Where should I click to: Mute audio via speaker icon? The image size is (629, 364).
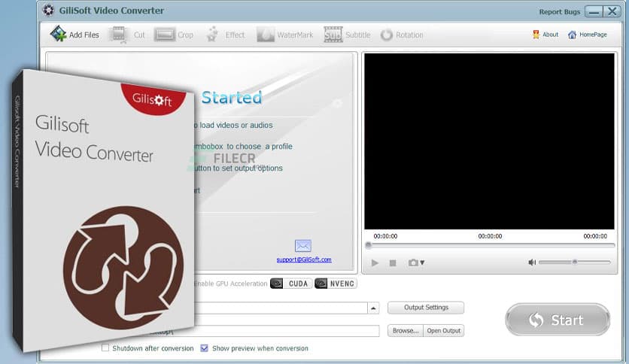[532, 262]
